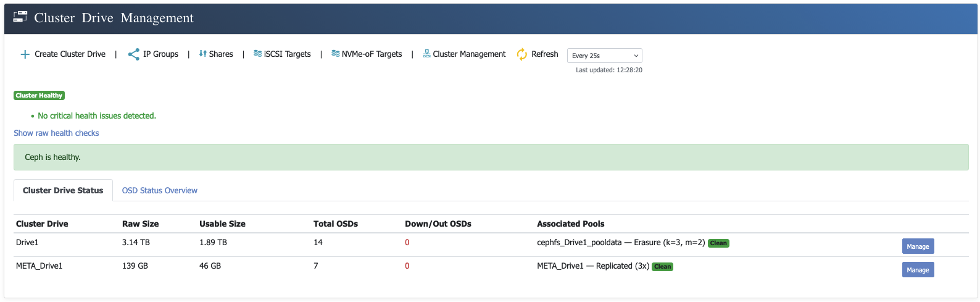Click the Clean badge on cephfs_Drive1_pooldata
980x302 pixels.
[x=718, y=243]
